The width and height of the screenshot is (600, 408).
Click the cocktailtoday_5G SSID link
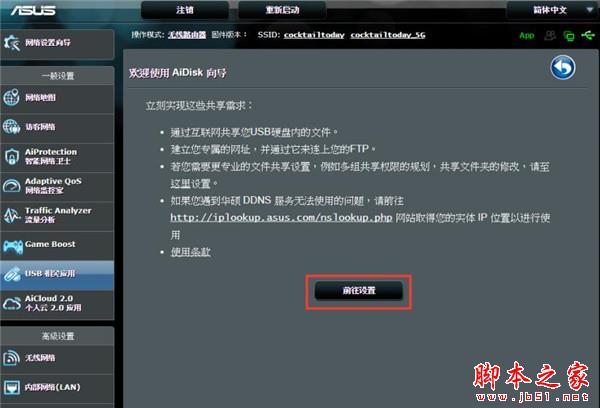click(388, 35)
